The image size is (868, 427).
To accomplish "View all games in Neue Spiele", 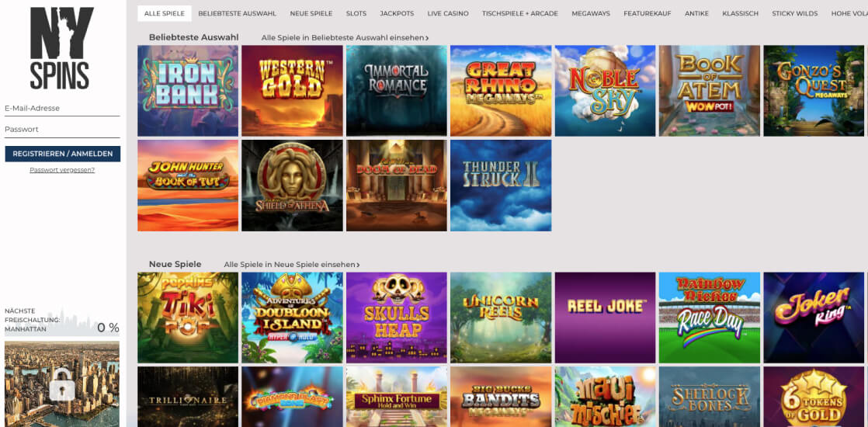I will click(x=292, y=265).
